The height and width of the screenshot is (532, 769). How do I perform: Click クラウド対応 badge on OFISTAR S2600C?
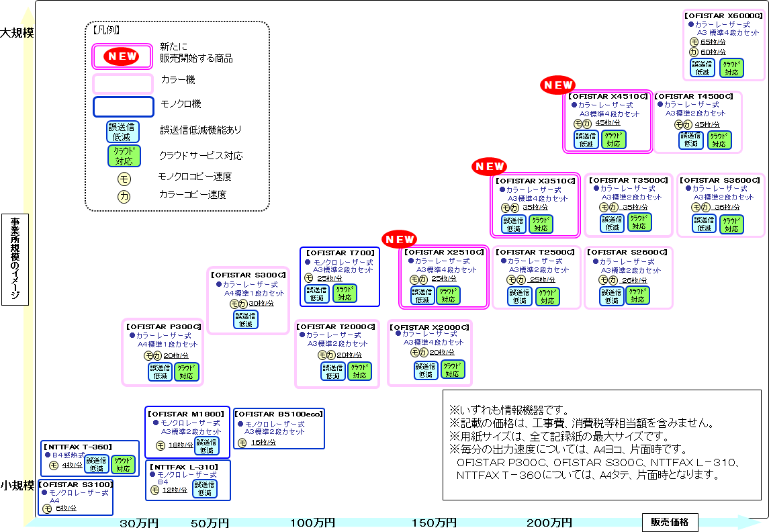tap(637, 295)
